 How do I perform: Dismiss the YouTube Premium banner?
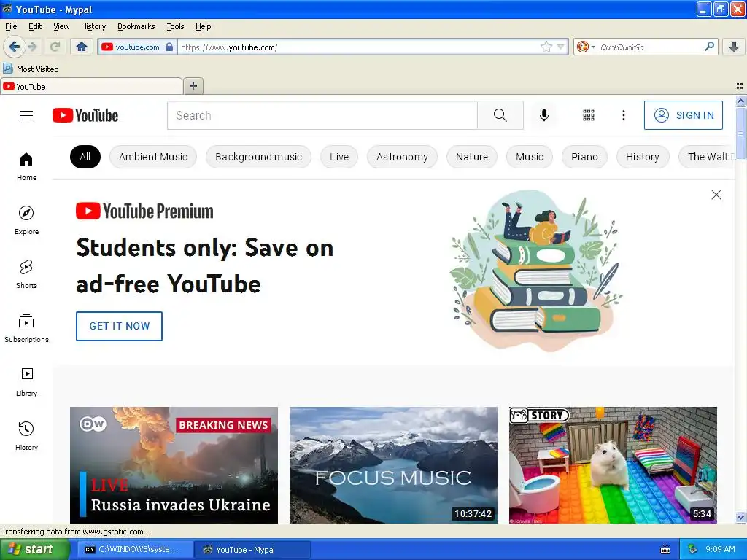point(716,195)
